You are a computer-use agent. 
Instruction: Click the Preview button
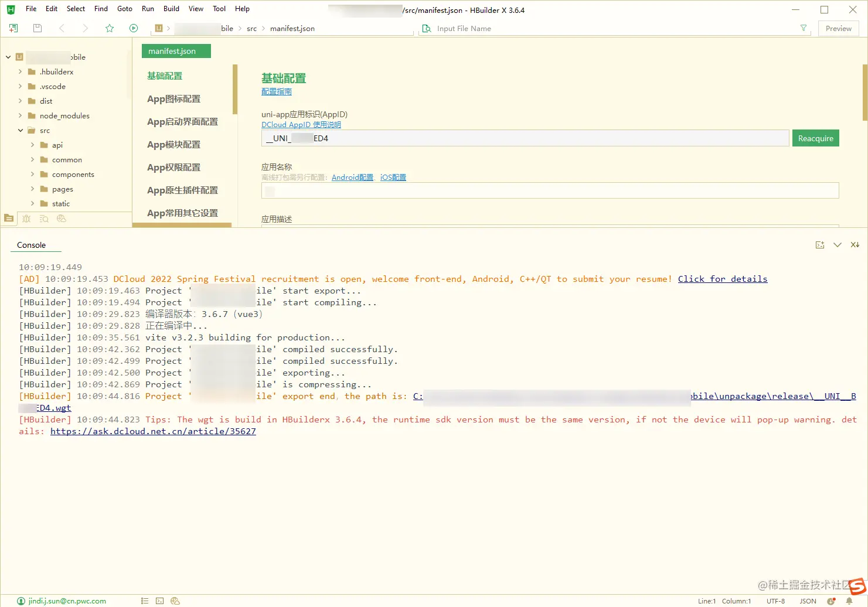839,28
